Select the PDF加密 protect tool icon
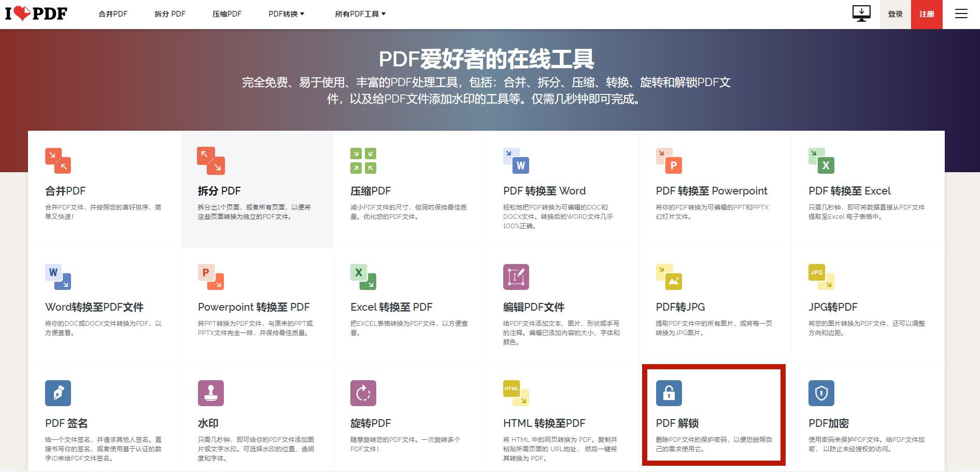 pyautogui.click(x=821, y=393)
